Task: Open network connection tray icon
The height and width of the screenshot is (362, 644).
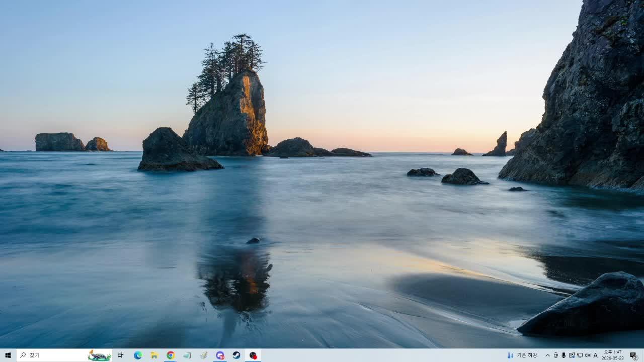Action: pos(580,355)
